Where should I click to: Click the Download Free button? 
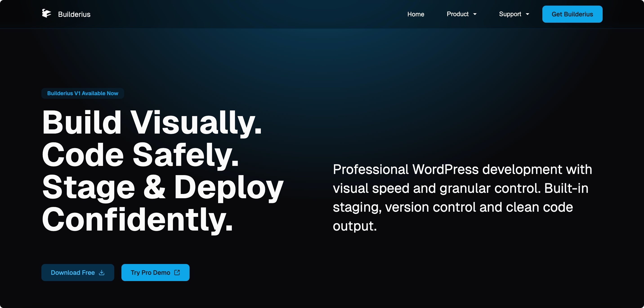[x=78, y=273]
